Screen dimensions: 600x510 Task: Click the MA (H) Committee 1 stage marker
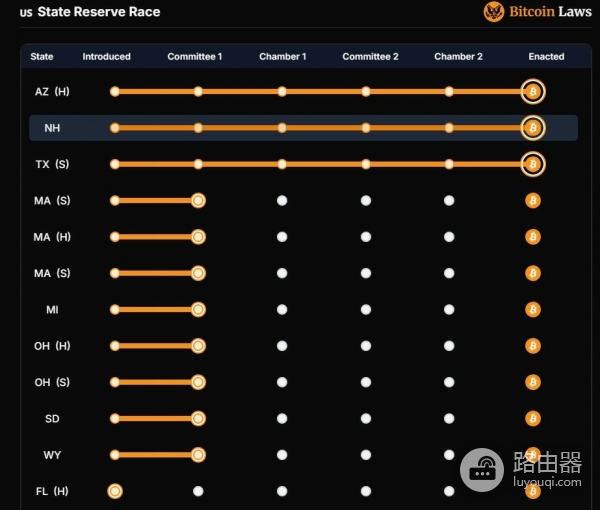click(x=198, y=237)
